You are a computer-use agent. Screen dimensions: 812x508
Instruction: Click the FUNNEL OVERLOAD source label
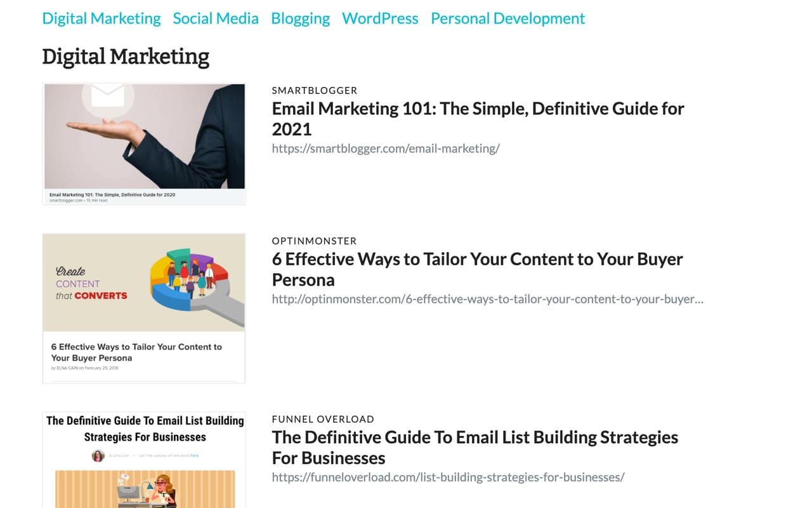tap(323, 419)
